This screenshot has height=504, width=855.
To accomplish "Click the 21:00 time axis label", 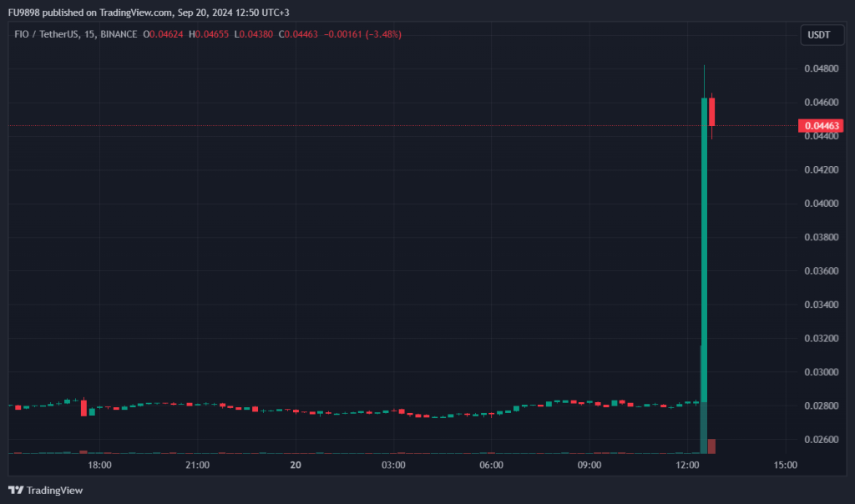I will tap(197, 465).
